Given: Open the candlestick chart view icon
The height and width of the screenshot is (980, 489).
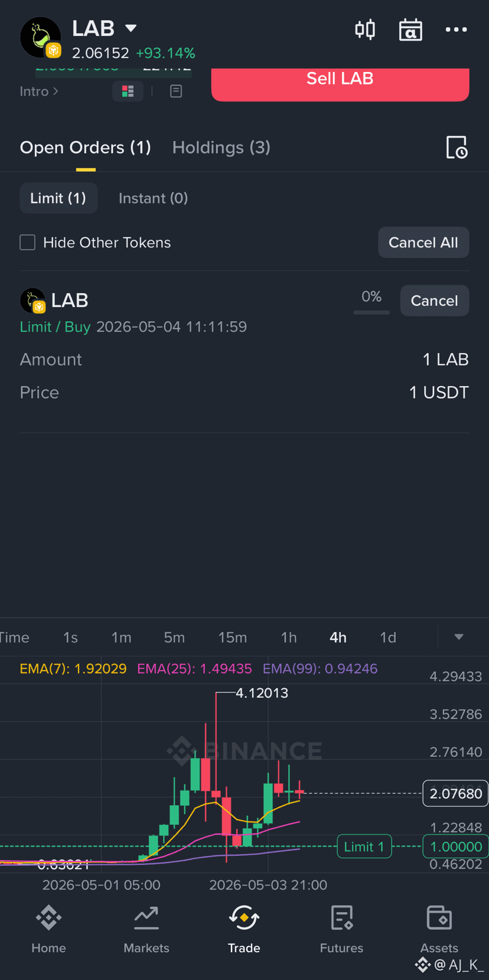Looking at the screenshot, I should coord(365,30).
